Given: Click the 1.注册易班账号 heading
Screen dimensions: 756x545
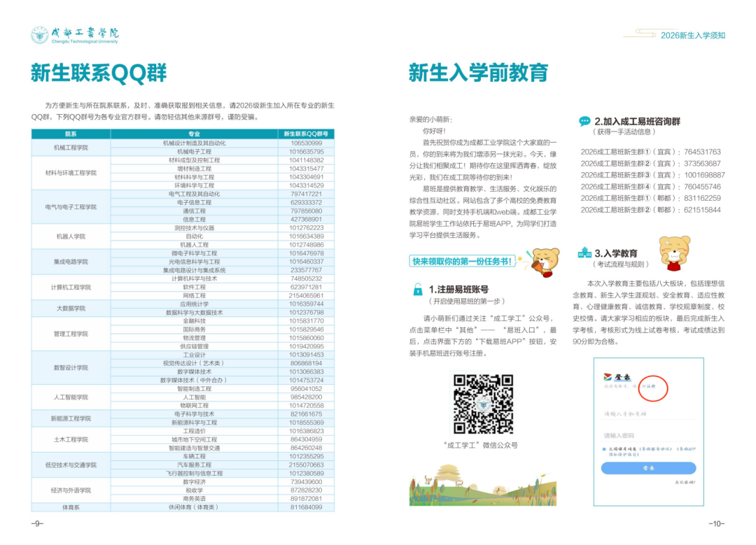Looking at the screenshot, I should (x=458, y=290).
